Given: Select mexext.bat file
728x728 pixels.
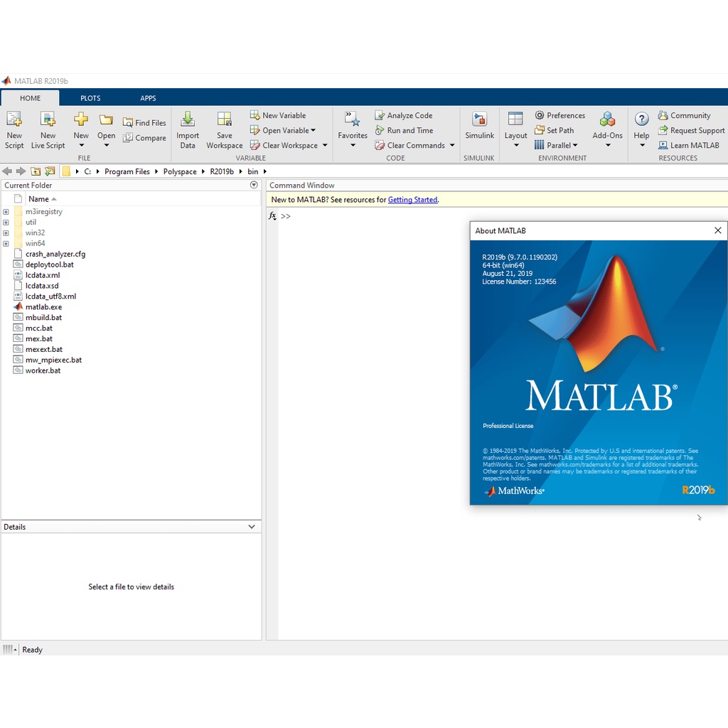Looking at the screenshot, I should [43, 349].
